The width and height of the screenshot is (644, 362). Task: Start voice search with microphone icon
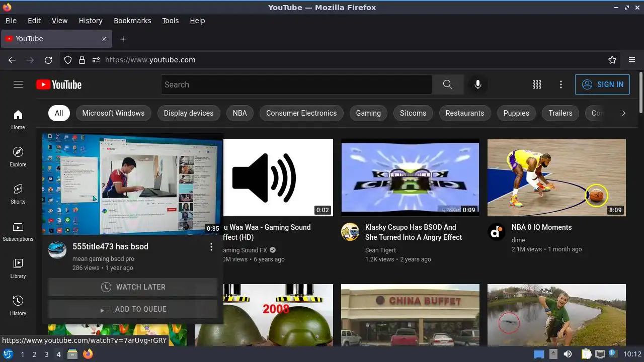(478, 84)
